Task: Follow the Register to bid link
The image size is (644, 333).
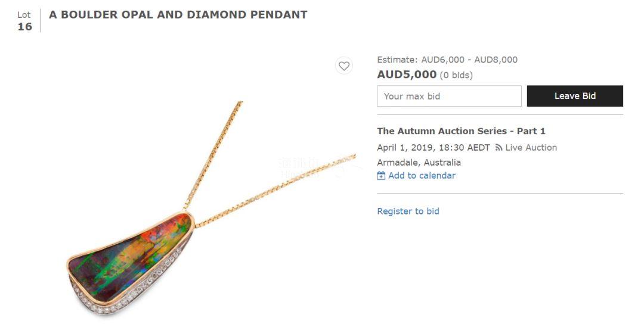Action: pyautogui.click(x=408, y=211)
